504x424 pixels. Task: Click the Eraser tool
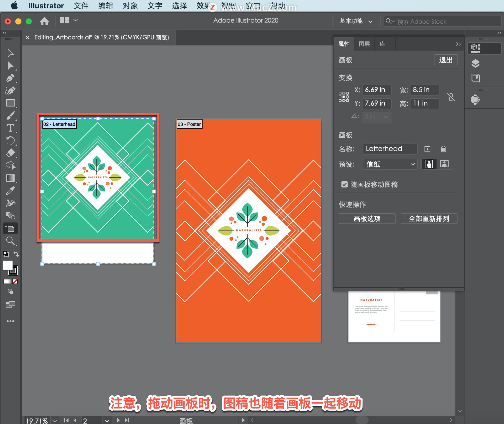(x=10, y=153)
